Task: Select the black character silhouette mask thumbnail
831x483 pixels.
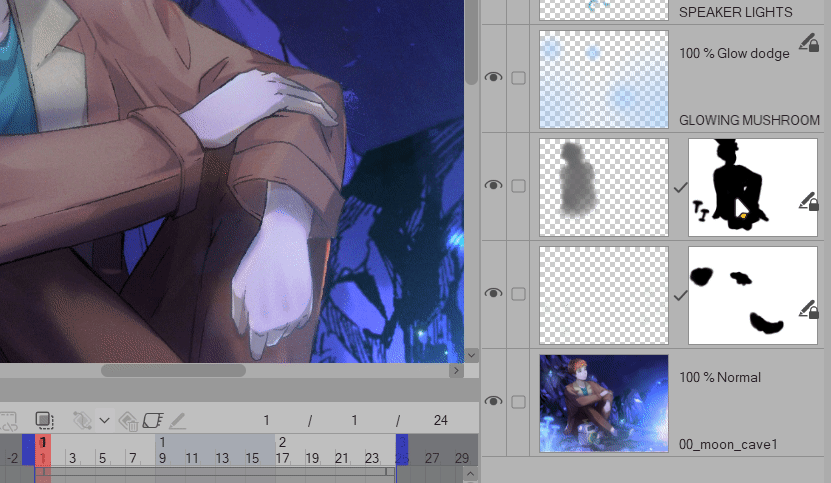Action: [x=753, y=187]
